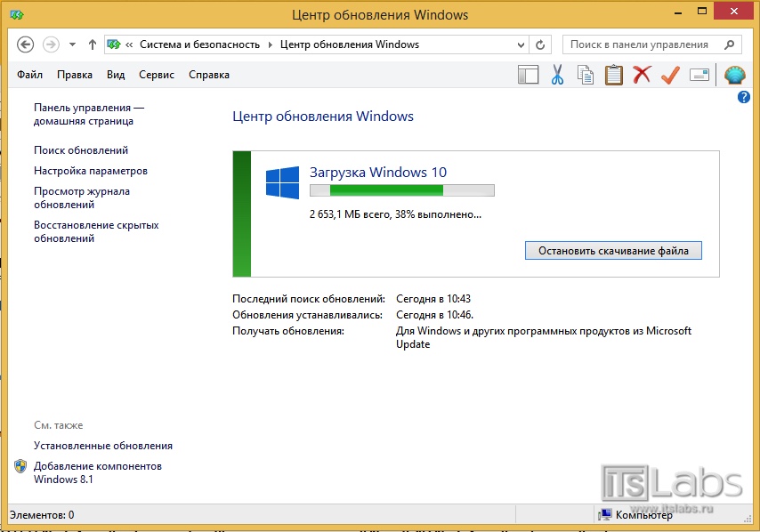This screenshot has height=532, width=760.
Task: Open Добавление компонентов Windows 8.1 link
Action: pos(97,472)
